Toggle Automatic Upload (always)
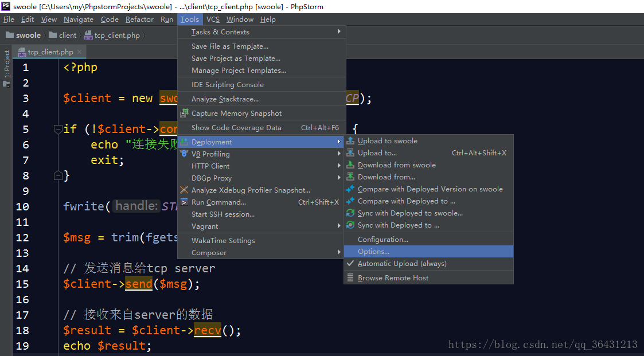The width and height of the screenshot is (644, 356). [428, 264]
